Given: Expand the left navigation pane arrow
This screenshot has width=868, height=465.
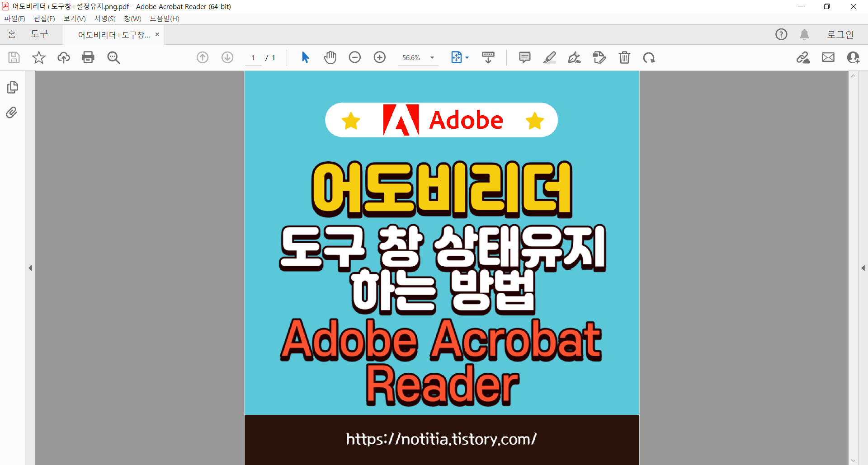Looking at the screenshot, I should 30,268.
